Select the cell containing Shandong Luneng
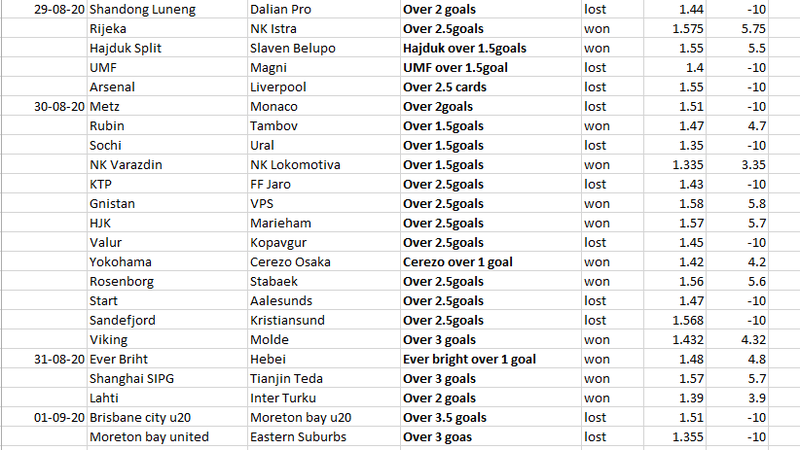The width and height of the screenshot is (800, 450). coord(167,9)
